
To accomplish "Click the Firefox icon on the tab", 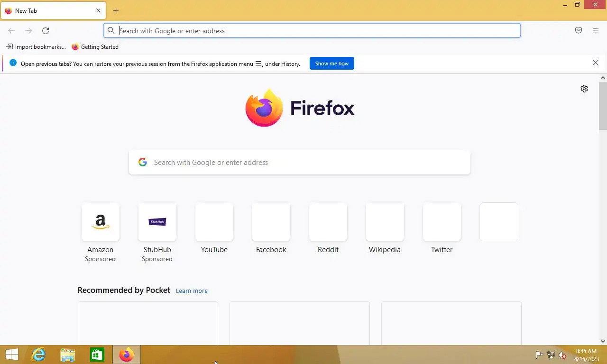I will [x=8, y=10].
